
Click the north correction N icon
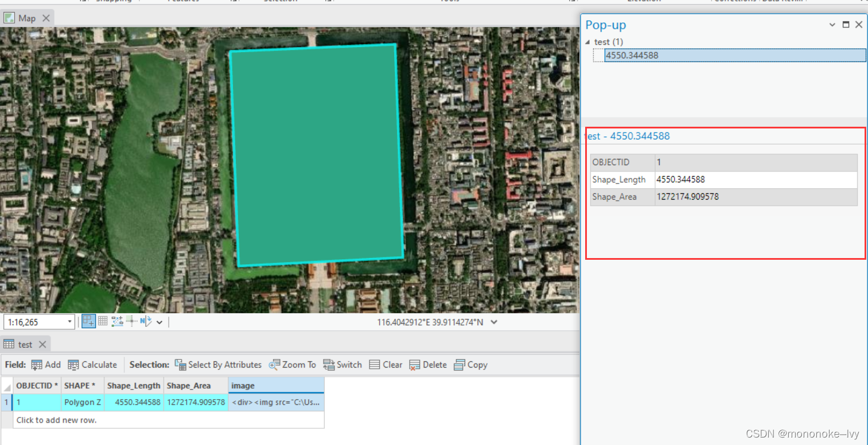[145, 321]
